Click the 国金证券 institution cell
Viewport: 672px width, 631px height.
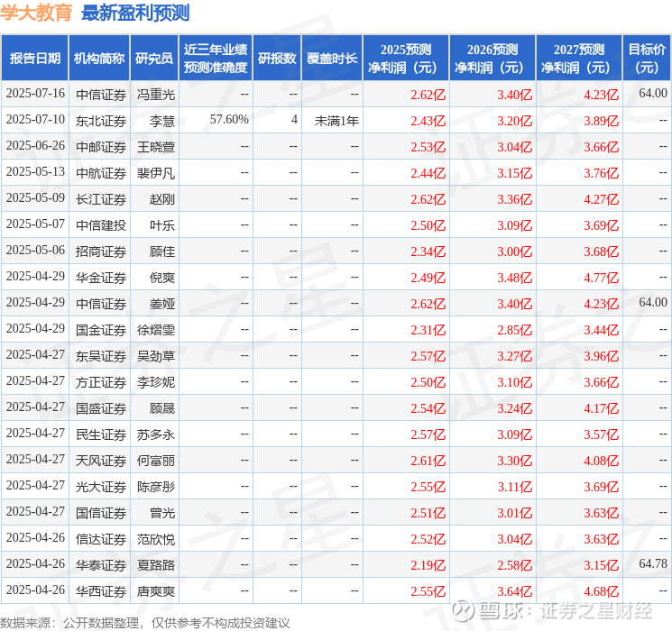tap(101, 330)
